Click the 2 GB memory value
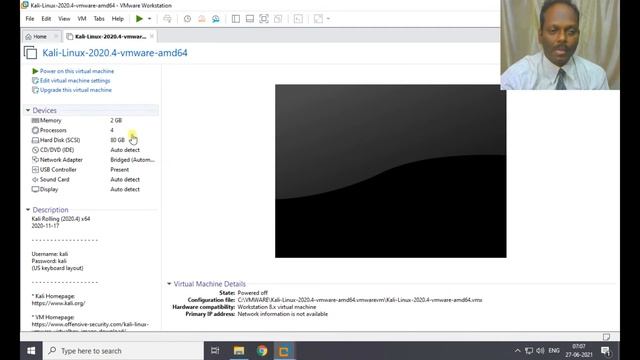Viewport: 640px width, 360px height. tap(116, 120)
